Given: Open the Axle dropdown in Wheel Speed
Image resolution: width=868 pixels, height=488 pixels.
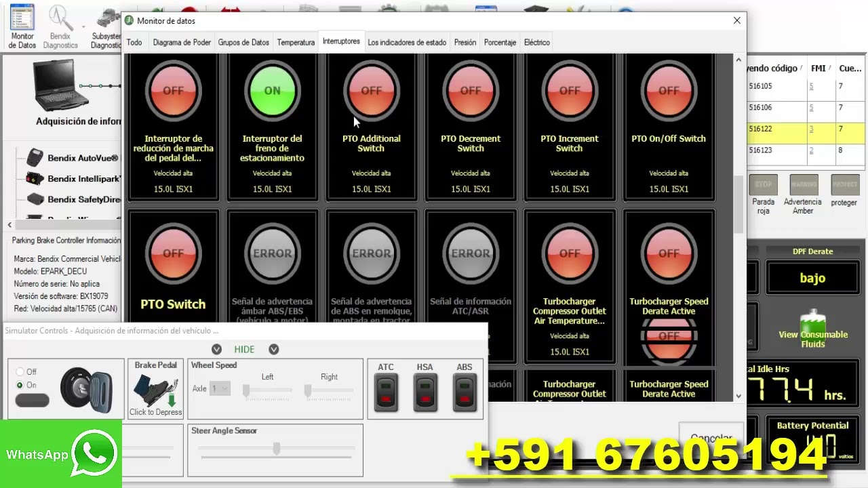Looking at the screenshot, I should coord(220,388).
